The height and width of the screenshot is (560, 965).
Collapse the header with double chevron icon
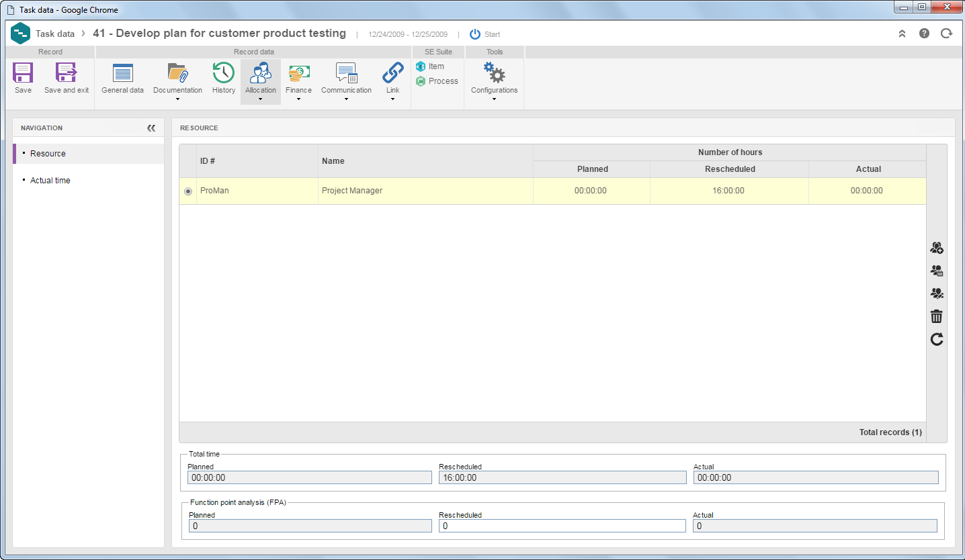pos(902,33)
